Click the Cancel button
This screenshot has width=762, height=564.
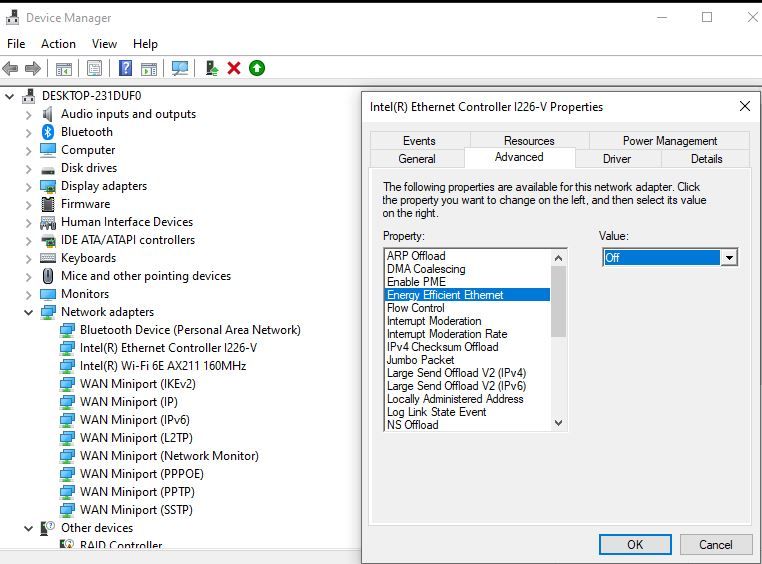(x=715, y=545)
